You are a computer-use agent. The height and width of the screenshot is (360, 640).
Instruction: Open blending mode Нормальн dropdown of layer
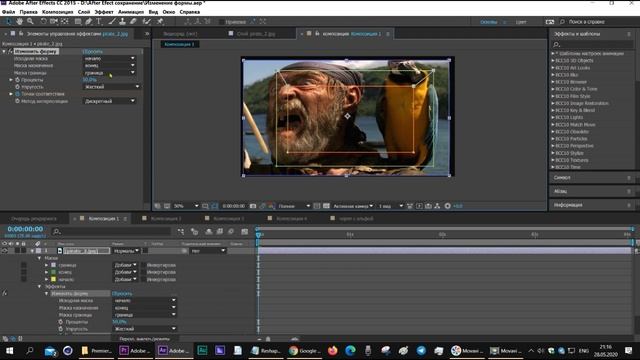(126, 251)
